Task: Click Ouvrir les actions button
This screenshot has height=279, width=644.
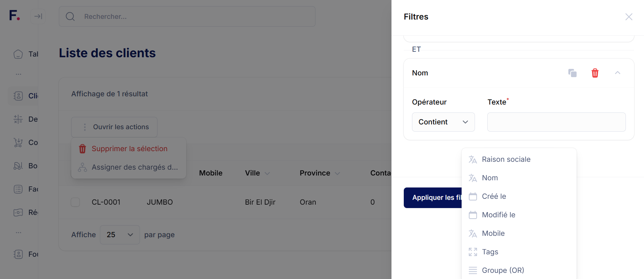Action: click(x=114, y=127)
